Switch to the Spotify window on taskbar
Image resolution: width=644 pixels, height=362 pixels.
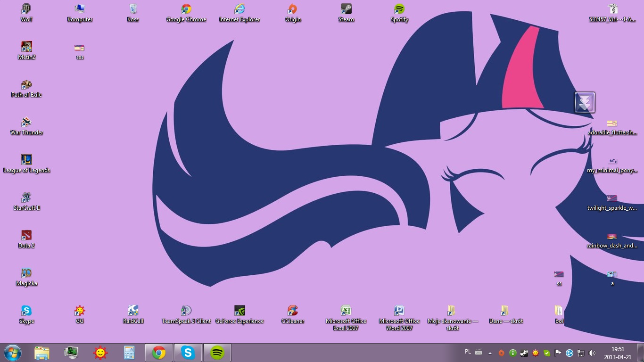click(x=217, y=353)
